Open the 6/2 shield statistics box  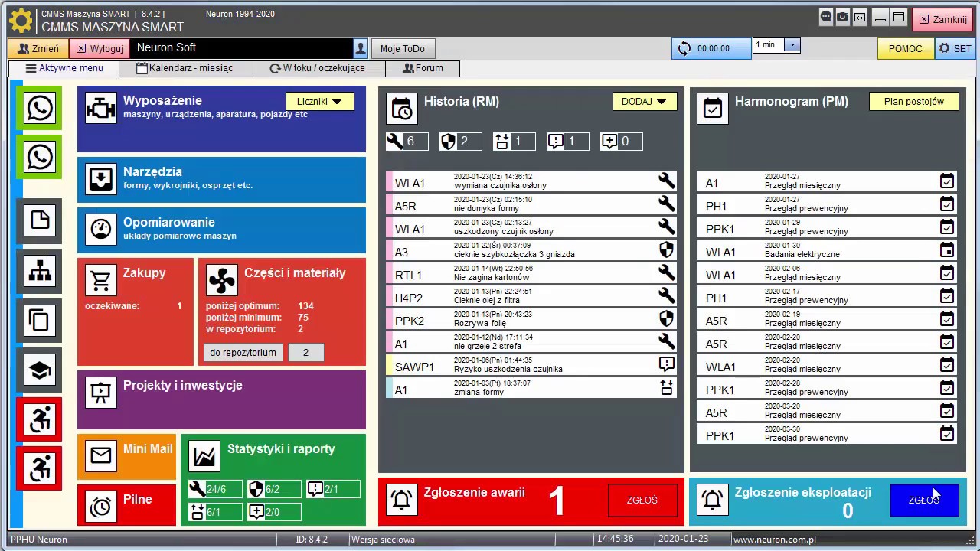coord(274,489)
